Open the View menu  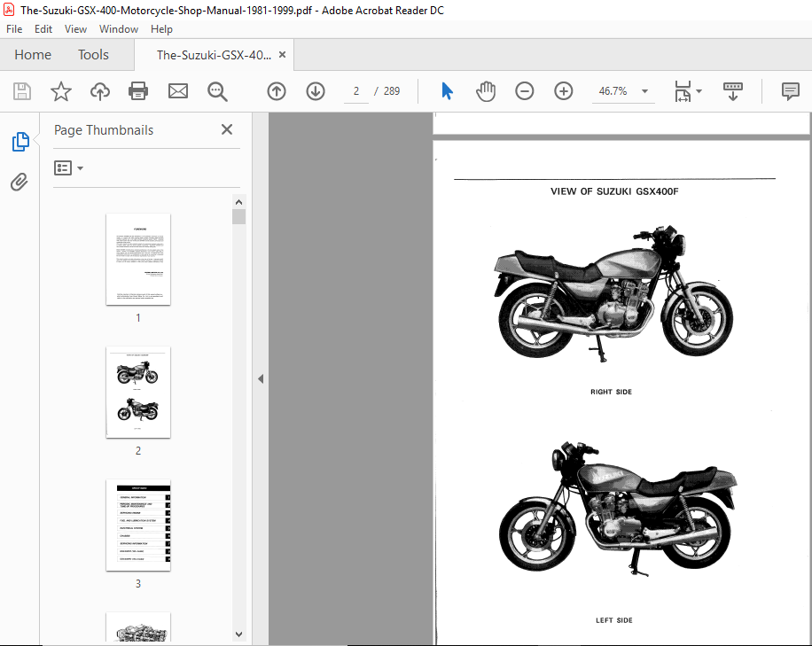click(x=75, y=29)
